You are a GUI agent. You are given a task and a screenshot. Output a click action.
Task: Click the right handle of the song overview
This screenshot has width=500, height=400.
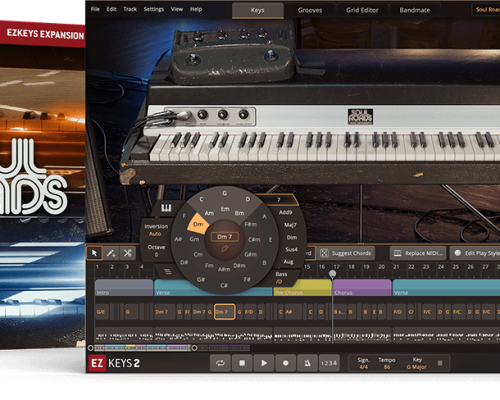coord(194,348)
